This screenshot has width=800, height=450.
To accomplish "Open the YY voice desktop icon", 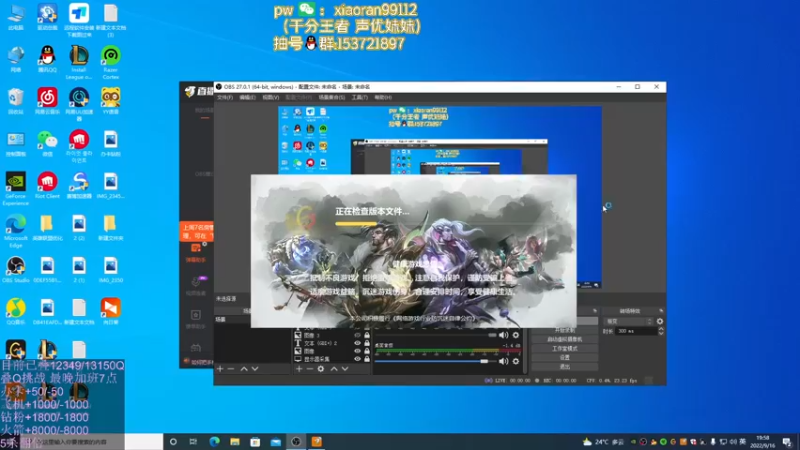I will (x=111, y=101).
